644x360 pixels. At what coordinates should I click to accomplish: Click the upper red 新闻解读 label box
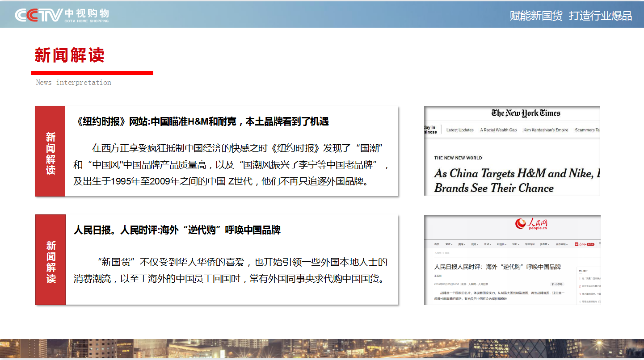50,151
